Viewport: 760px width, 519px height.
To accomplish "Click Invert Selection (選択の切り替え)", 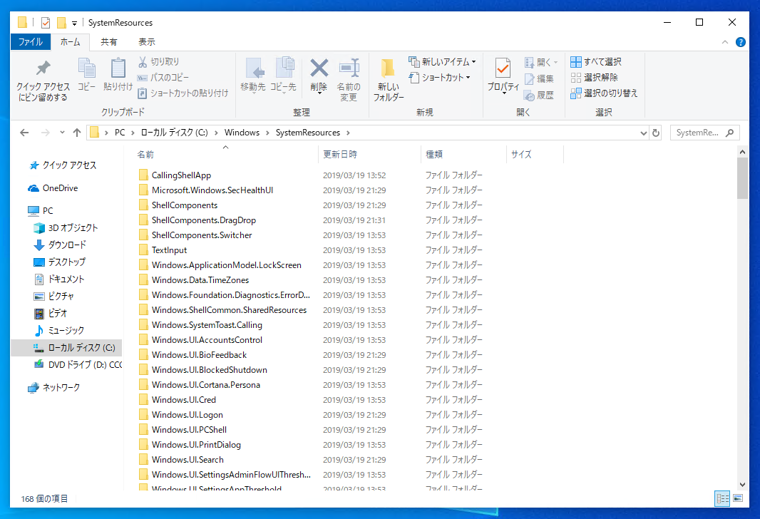I will (604, 93).
